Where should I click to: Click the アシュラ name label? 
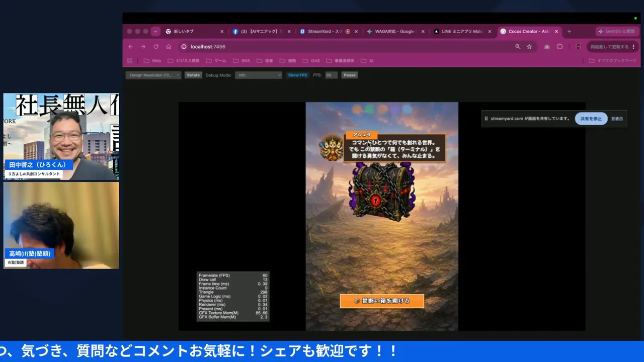pos(362,135)
